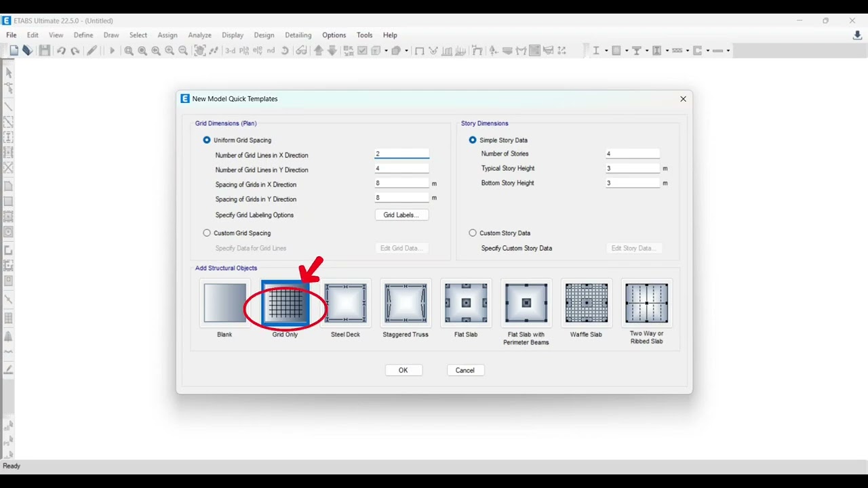Click the Zoom Out magnifier icon
The width and height of the screenshot is (868, 488).
click(183, 51)
